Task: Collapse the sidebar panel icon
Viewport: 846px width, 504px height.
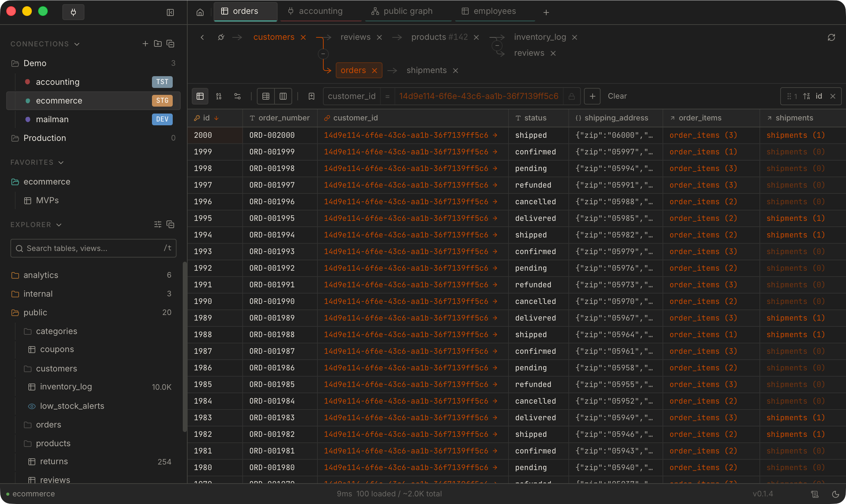Action: (170, 12)
